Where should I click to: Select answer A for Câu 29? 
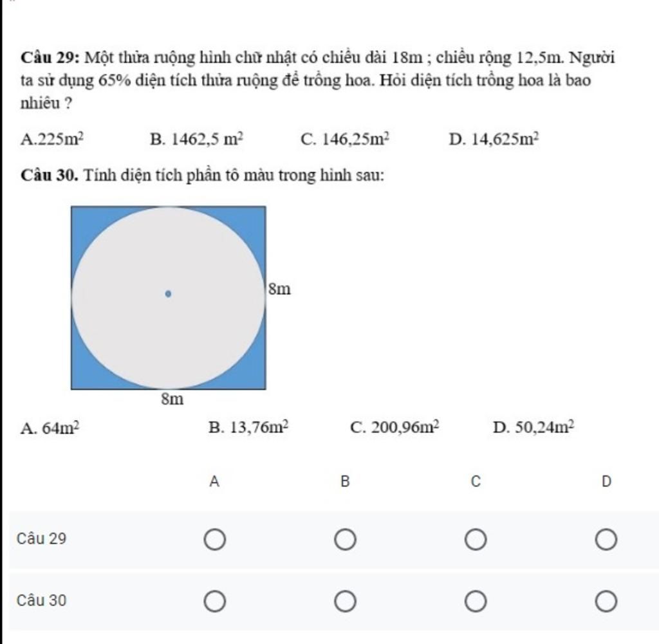[215, 540]
